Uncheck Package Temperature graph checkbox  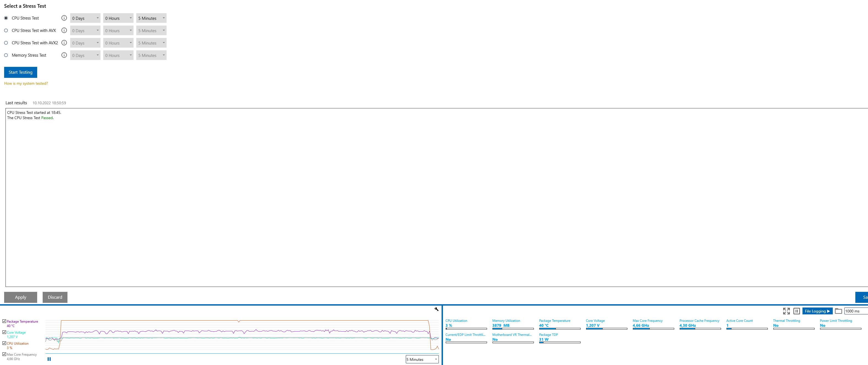point(4,321)
